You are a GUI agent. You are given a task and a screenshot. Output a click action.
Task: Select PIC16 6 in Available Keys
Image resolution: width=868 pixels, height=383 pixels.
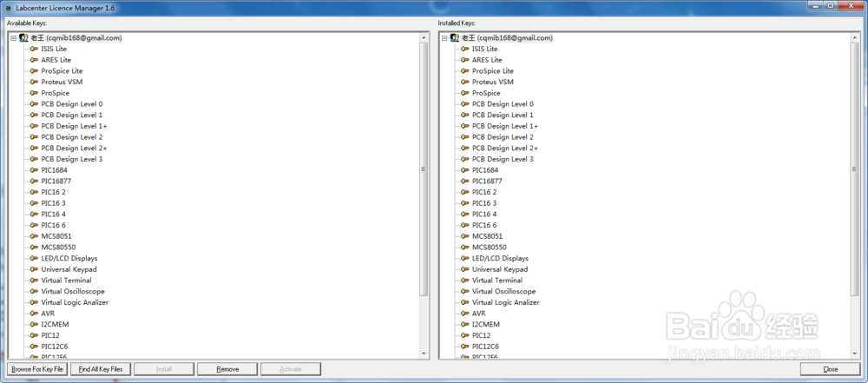click(x=53, y=226)
